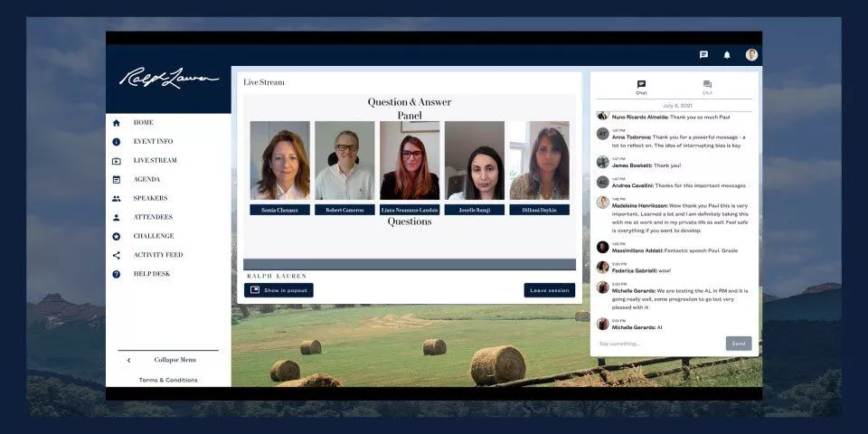Open ATTENDEES menu item
Image resolution: width=868 pixels, height=434 pixels.
click(x=153, y=217)
